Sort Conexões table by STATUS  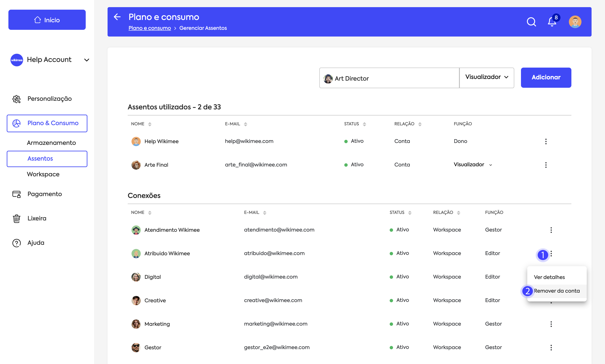409,213
